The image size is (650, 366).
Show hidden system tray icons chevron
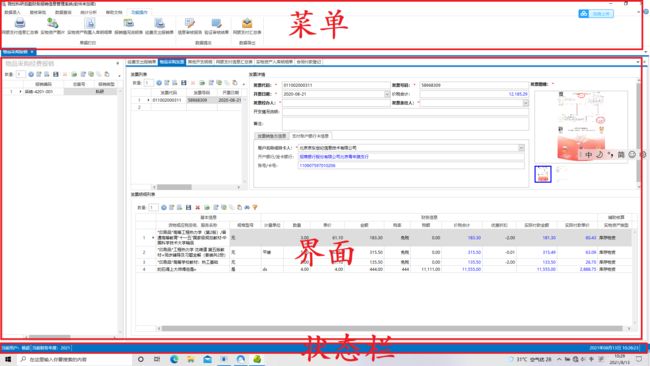(x=559, y=359)
